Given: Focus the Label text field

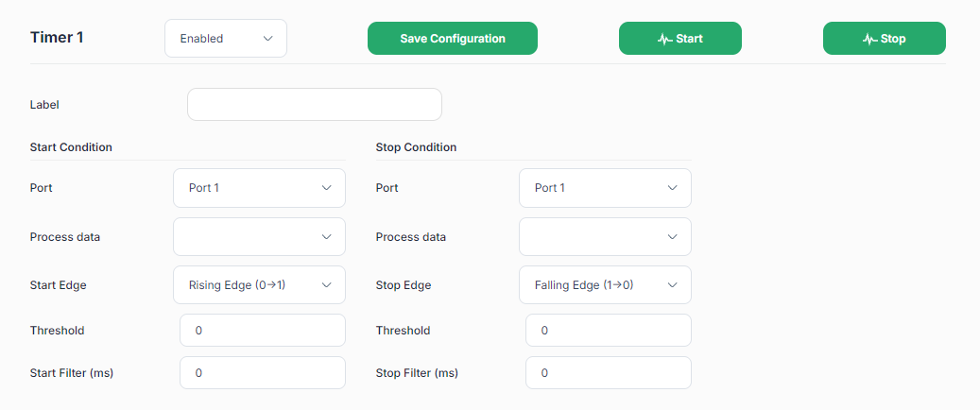Looking at the screenshot, I should (315, 104).
